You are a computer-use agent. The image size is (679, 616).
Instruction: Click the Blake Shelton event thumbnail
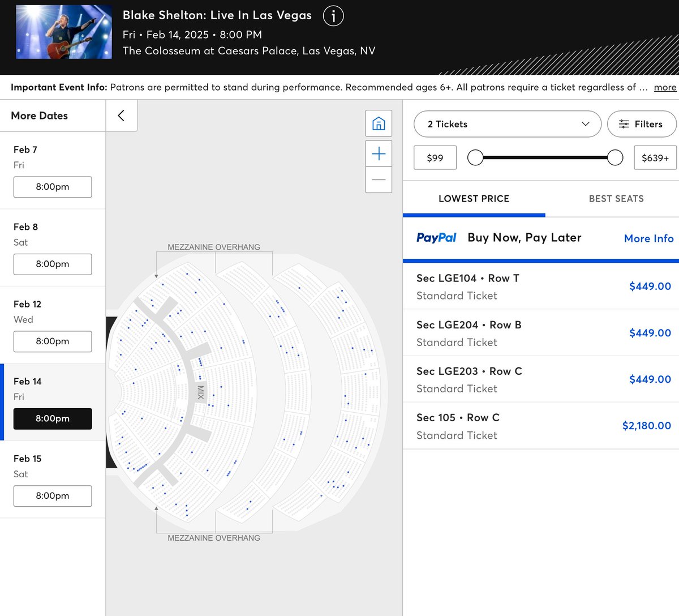[x=64, y=32]
